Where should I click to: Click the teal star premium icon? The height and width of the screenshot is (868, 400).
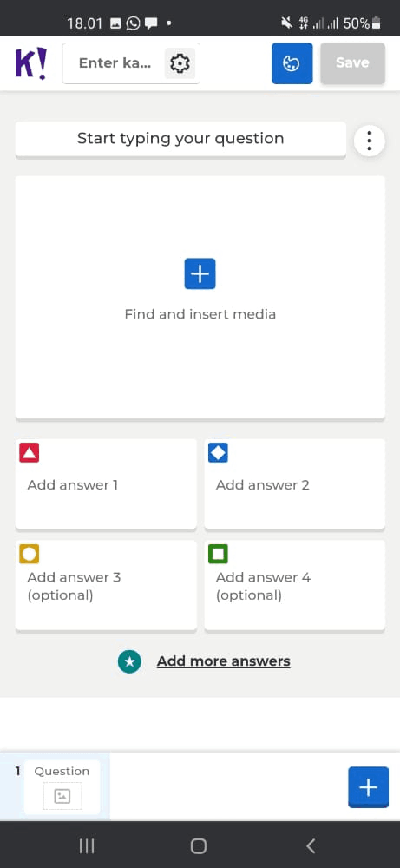pos(129,661)
